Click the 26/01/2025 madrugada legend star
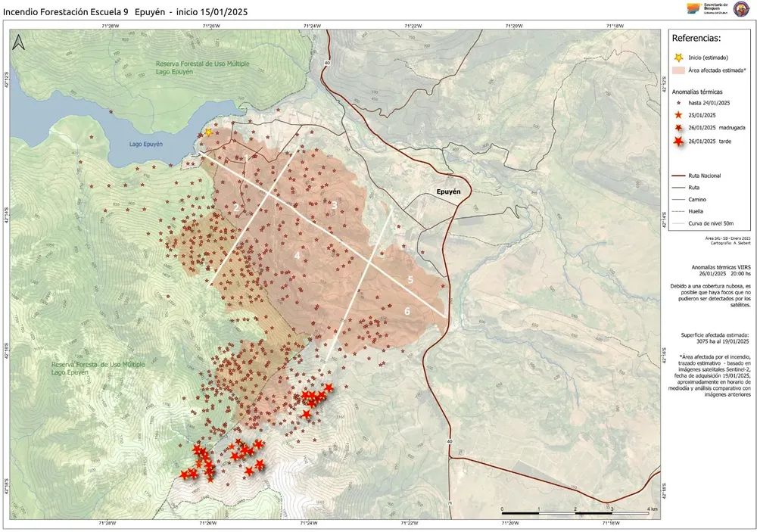 tap(678, 128)
